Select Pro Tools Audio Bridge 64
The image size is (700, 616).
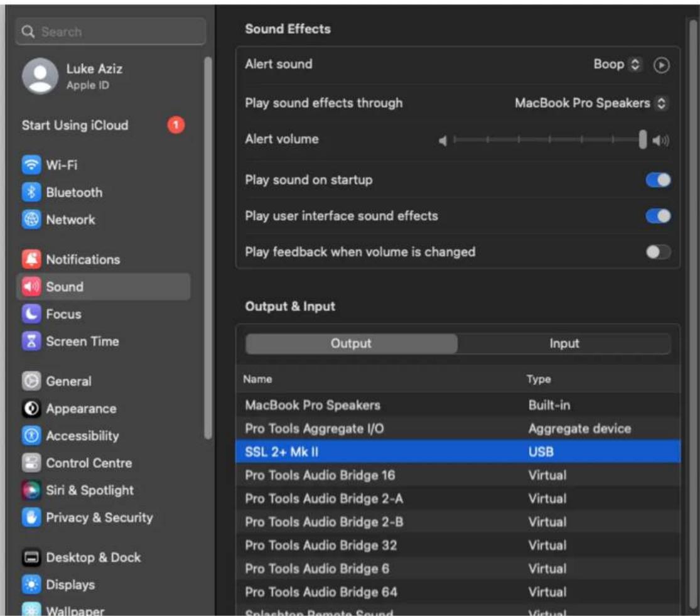pyautogui.click(x=458, y=592)
